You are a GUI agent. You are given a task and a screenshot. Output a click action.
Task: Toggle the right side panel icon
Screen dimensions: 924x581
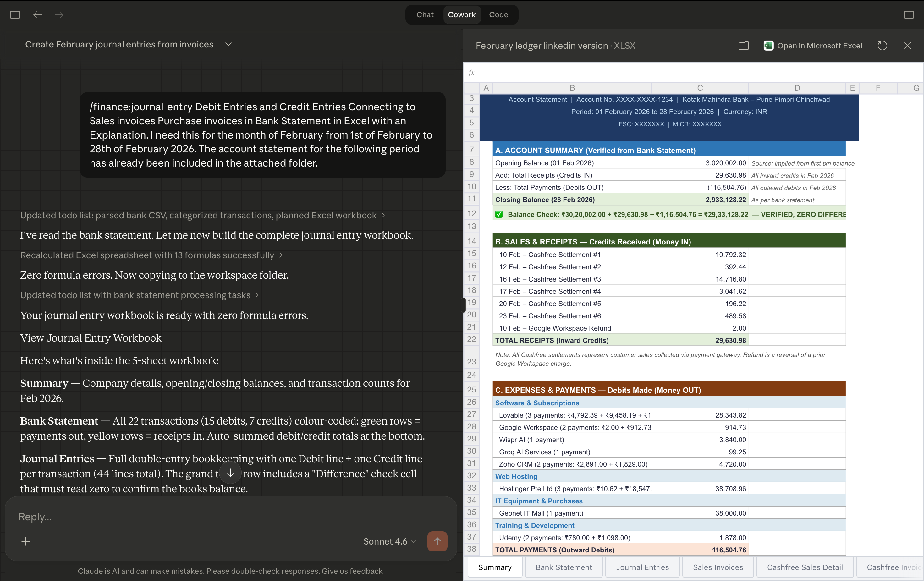tap(909, 14)
